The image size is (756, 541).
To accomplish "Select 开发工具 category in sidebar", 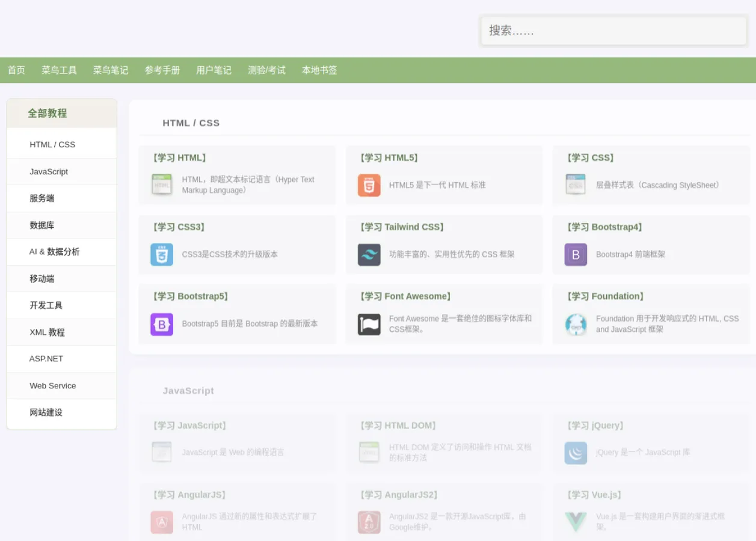I will 61,305.
